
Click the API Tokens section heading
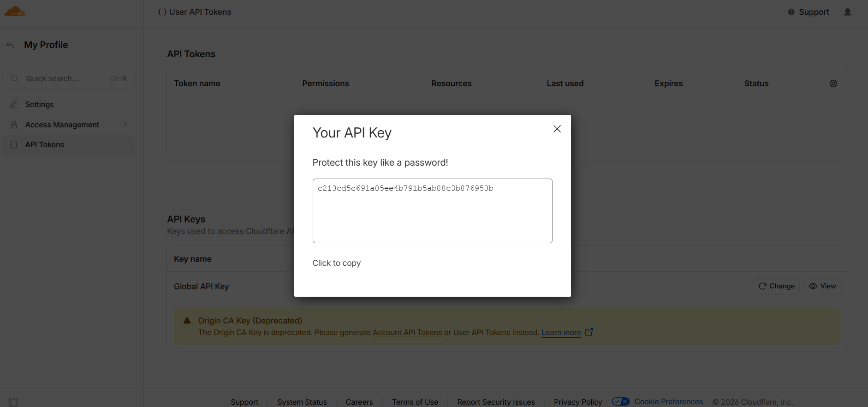point(191,54)
